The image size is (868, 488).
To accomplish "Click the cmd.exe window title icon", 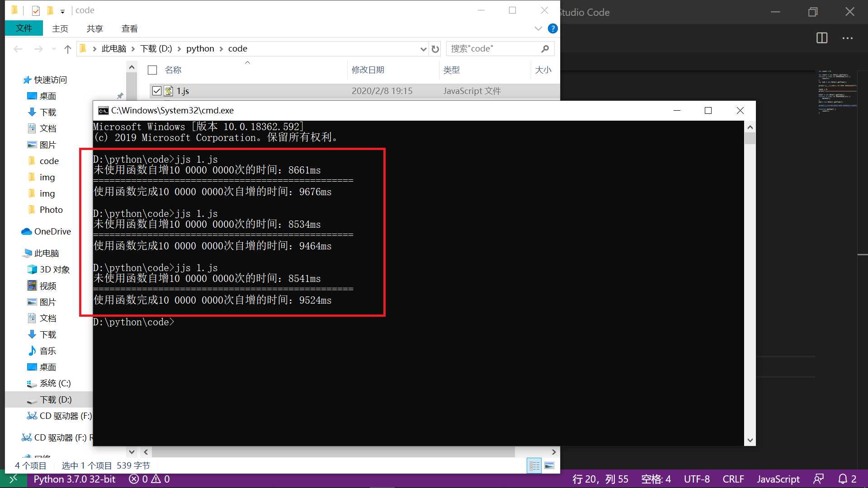I will (x=103, y=111).
